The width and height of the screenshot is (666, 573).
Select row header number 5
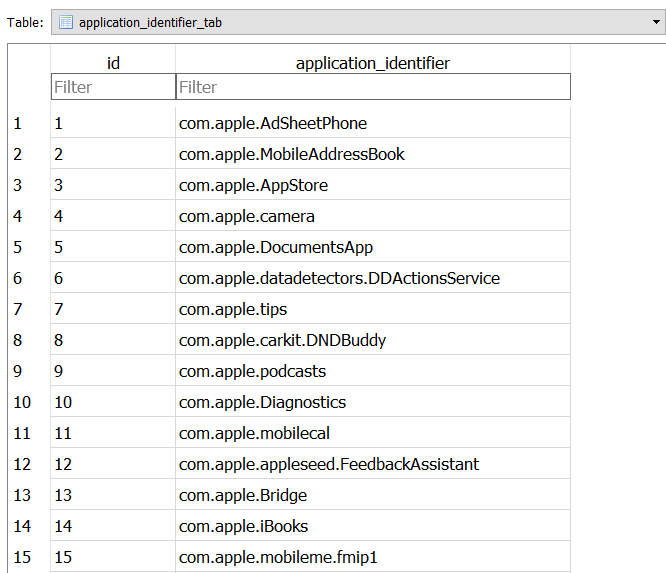29,247
